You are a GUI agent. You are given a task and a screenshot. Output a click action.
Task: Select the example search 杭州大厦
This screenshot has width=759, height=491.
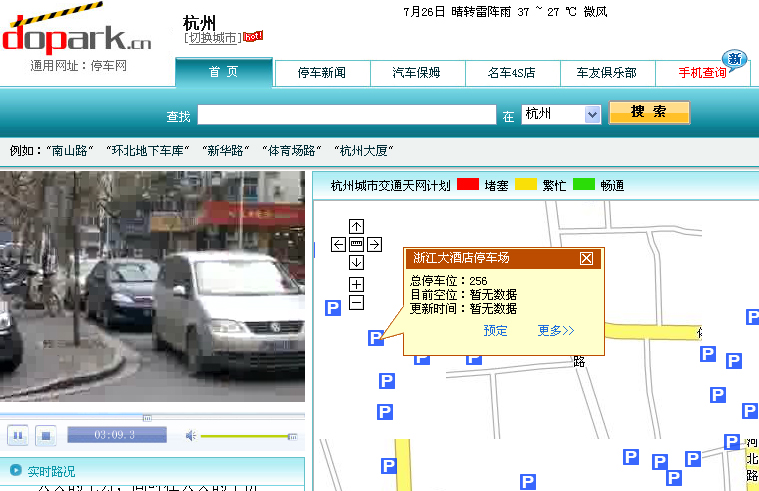pos(364,151)
